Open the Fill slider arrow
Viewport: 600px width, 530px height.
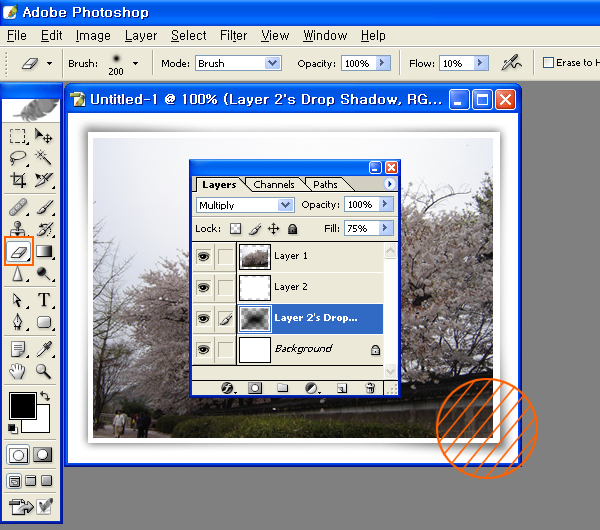(386, 228)
